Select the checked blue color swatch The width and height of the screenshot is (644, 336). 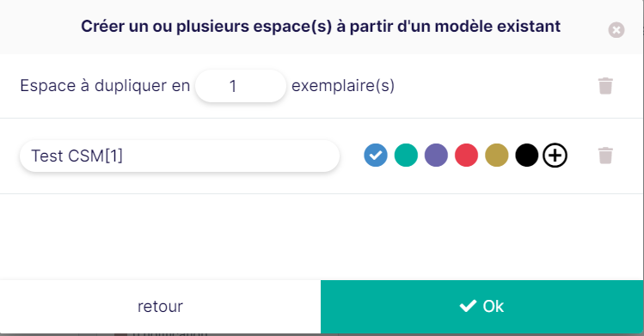(x=376, y=155)
